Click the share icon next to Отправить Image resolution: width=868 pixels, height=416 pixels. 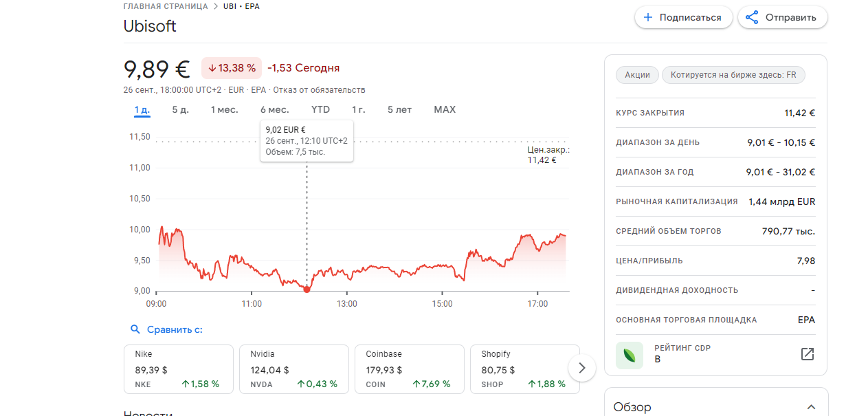[752, 18]
